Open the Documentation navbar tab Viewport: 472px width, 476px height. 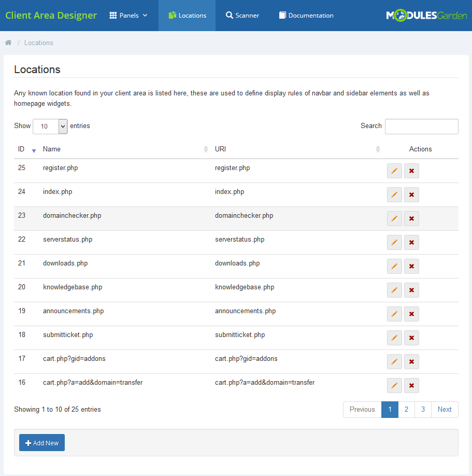[306, 16]
